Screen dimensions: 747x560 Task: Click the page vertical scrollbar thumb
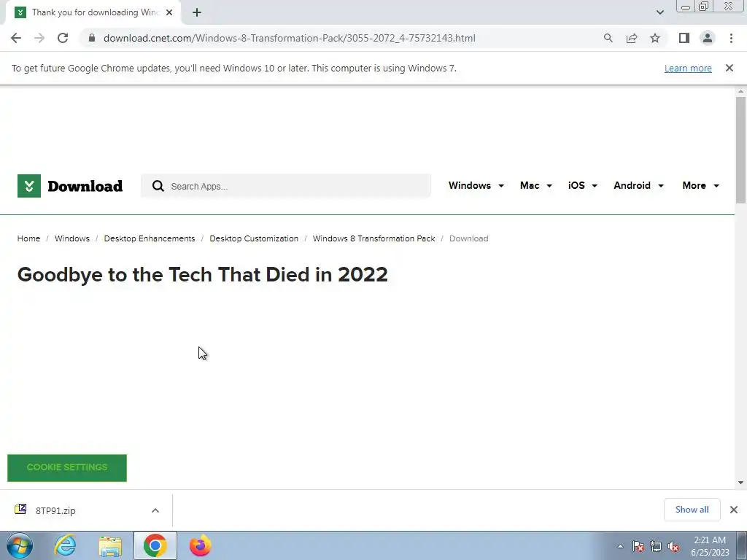[741, 149]
